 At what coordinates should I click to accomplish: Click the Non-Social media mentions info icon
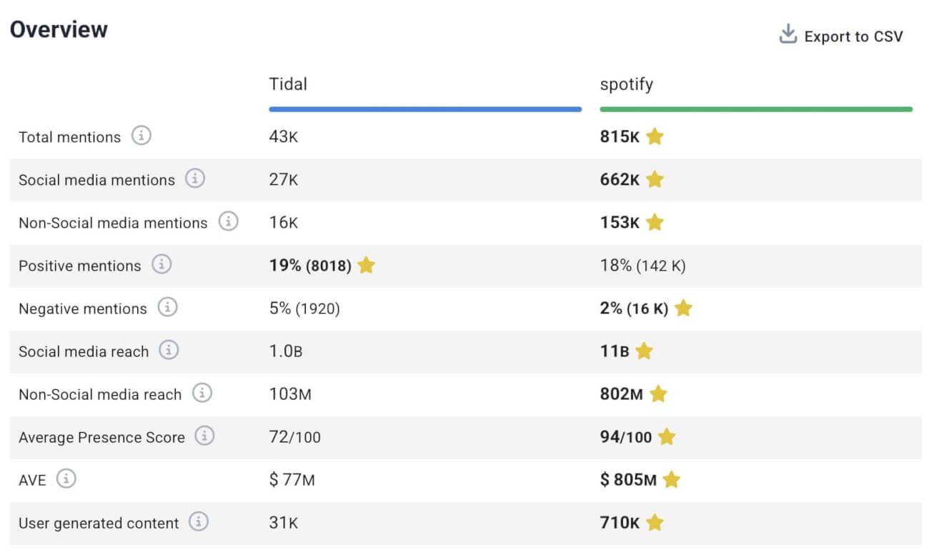pos(229,223)
